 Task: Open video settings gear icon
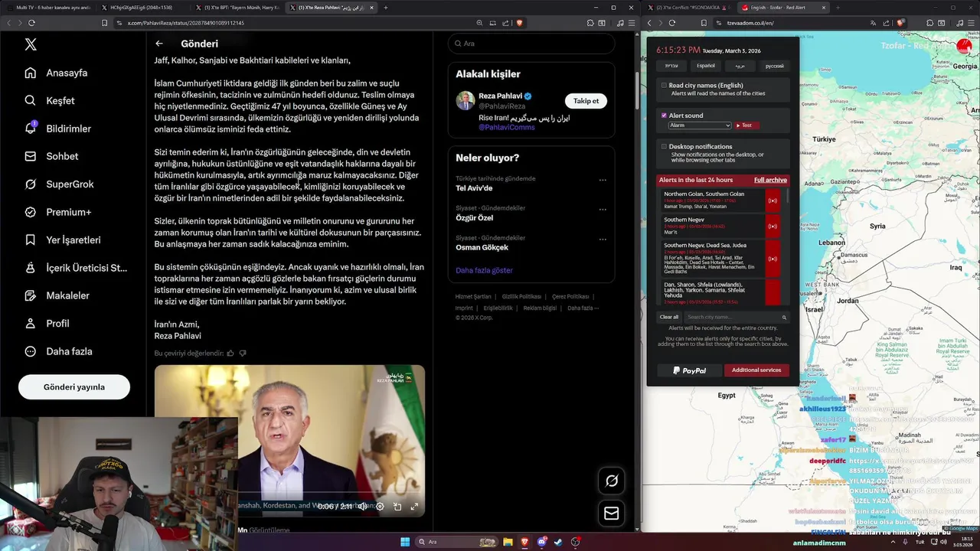pos(380,507)
